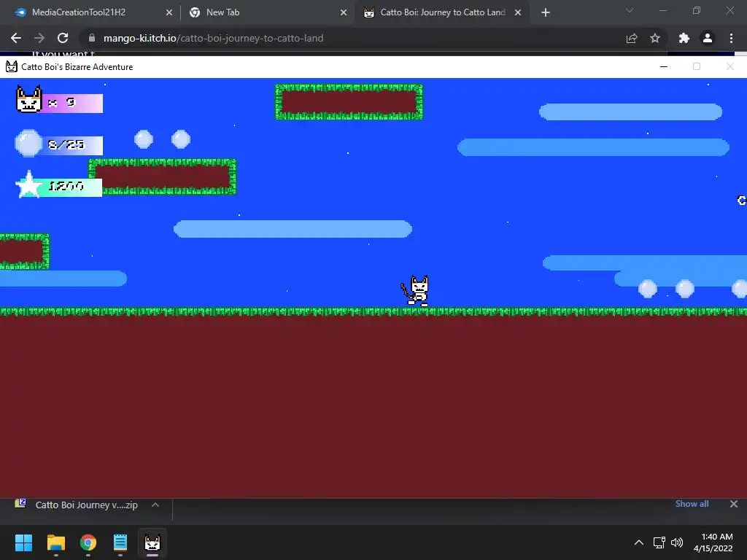Close the Catto Boi's Bizarre Adventure window

(x=729, y=66)
